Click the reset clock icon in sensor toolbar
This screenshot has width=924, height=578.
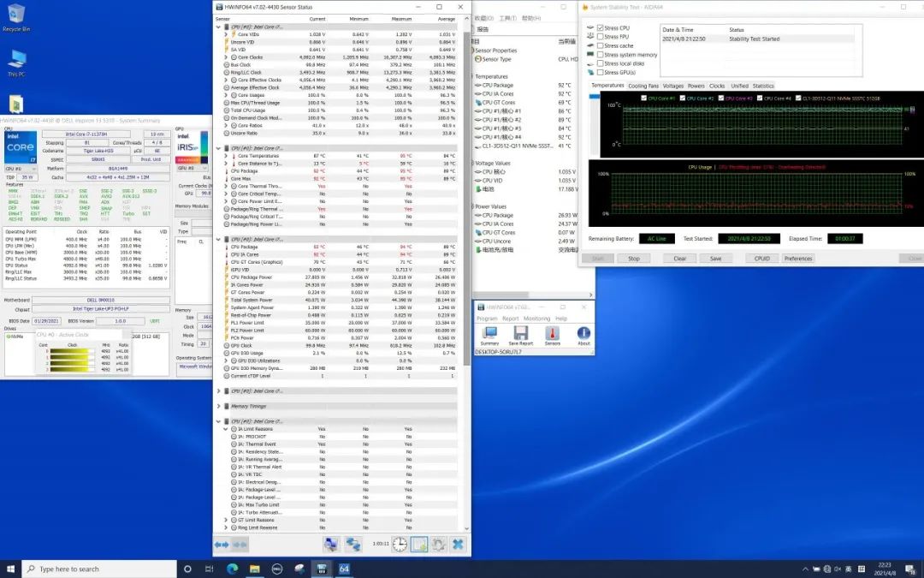[400, 544]
